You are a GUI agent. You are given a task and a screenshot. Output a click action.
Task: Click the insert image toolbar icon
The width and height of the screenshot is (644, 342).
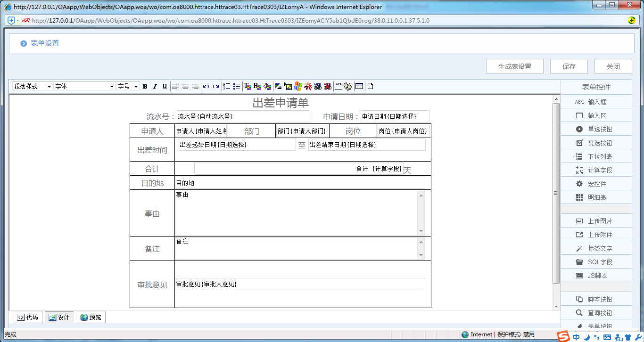tap(288, 86)
